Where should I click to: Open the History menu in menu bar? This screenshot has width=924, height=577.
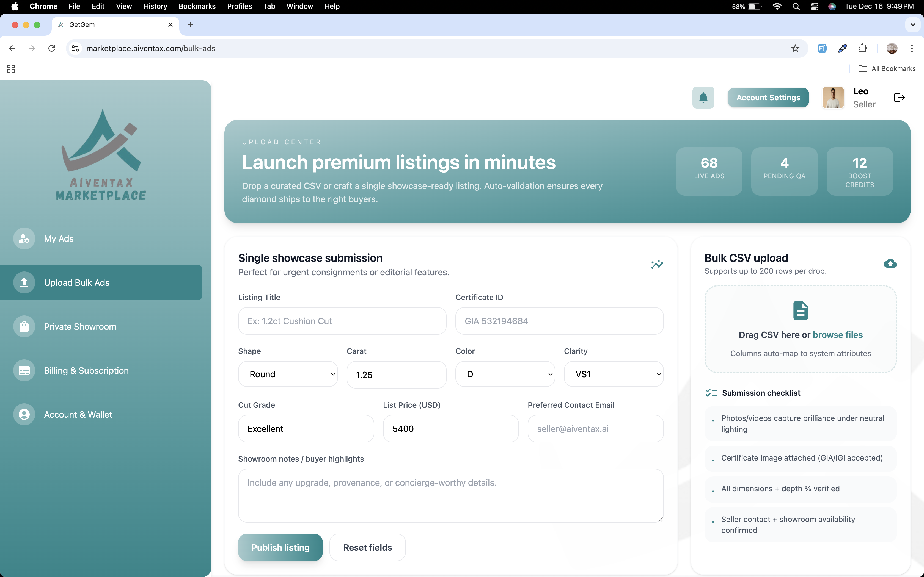[x=155, y=7]
